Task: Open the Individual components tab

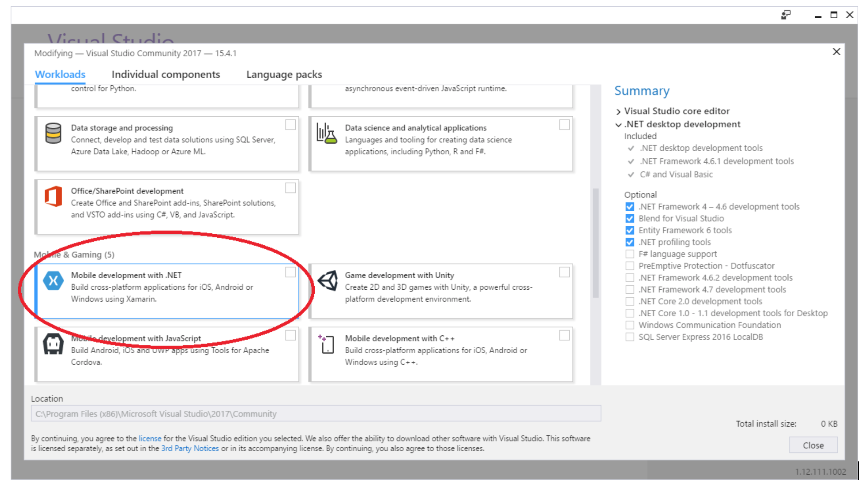Action: tap(166, 74)
